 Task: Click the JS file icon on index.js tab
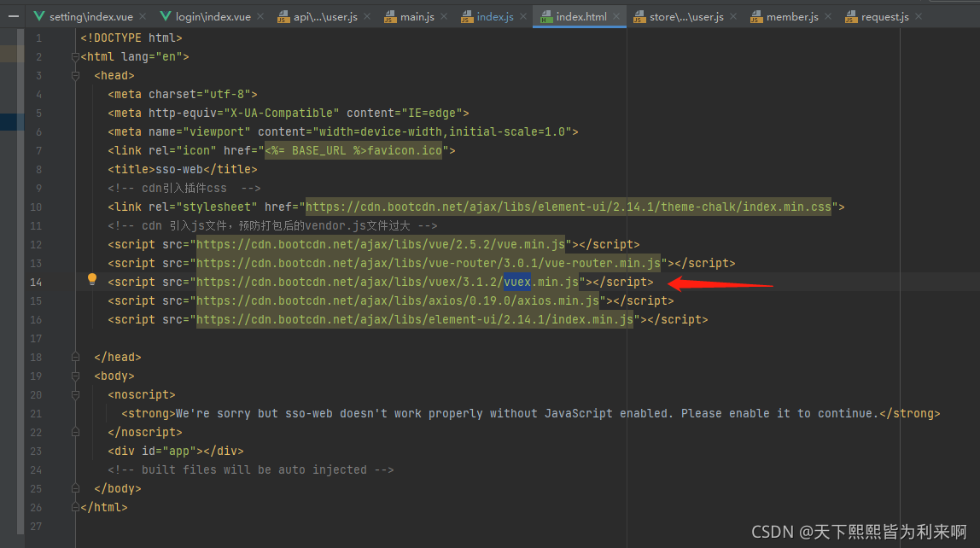coord(467,17)
